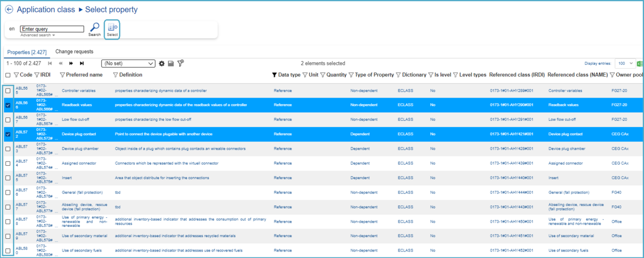
Task: Select the Properties [2.427] tab
Action: (27, 52)
